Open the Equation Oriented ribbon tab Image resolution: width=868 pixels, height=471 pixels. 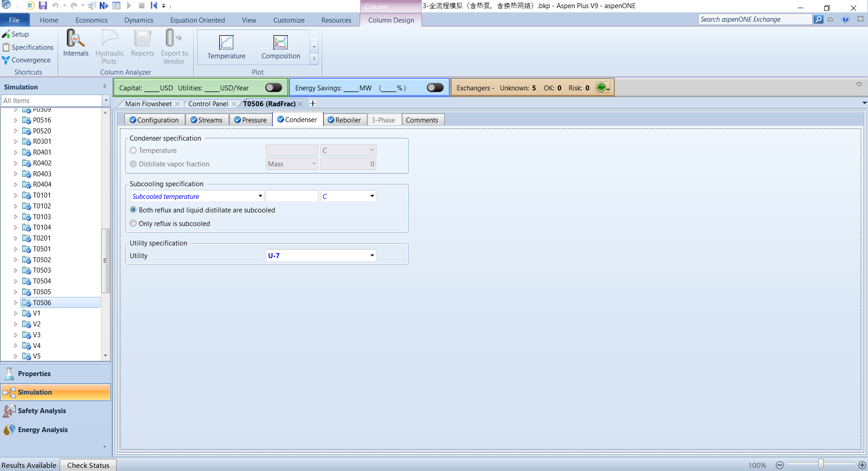[198, 20]
